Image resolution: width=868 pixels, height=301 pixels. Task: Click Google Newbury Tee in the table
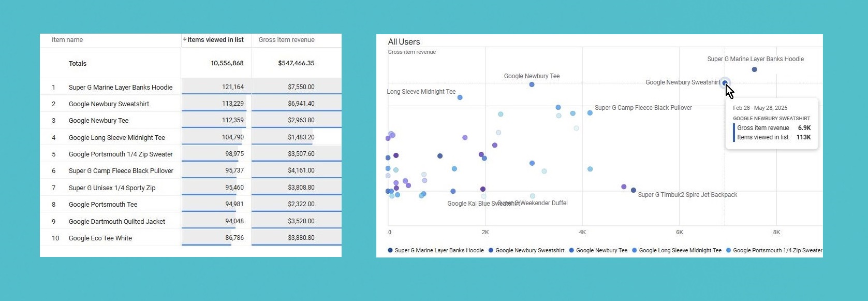pos(98,120)
